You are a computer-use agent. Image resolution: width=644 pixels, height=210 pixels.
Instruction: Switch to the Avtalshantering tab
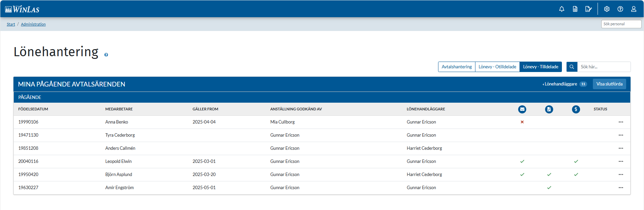[x=457, y=67]
